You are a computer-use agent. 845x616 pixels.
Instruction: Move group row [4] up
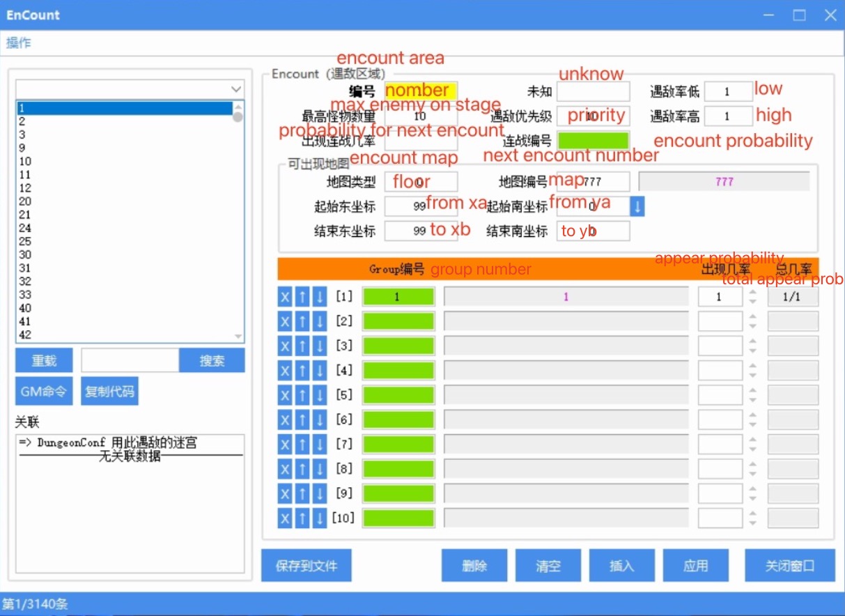tap(302, 371)
